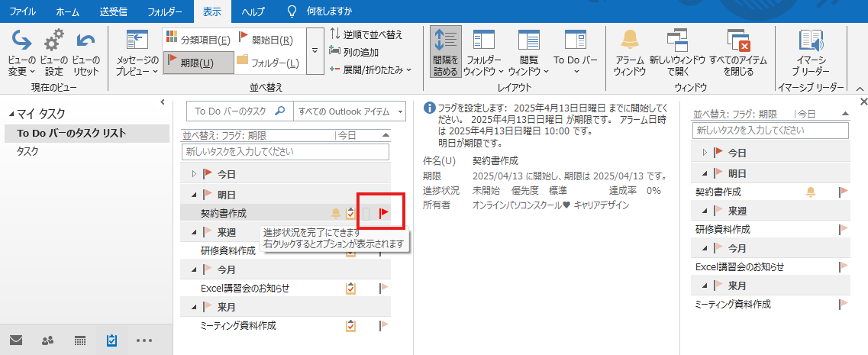Click 並べ替え: フラグ: 期限 header in task list

224,135
